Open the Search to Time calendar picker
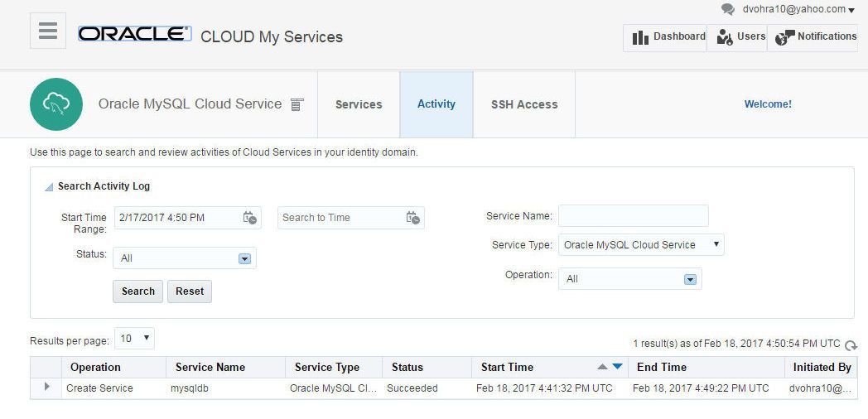The image size is (868, 419). [413, 218]
